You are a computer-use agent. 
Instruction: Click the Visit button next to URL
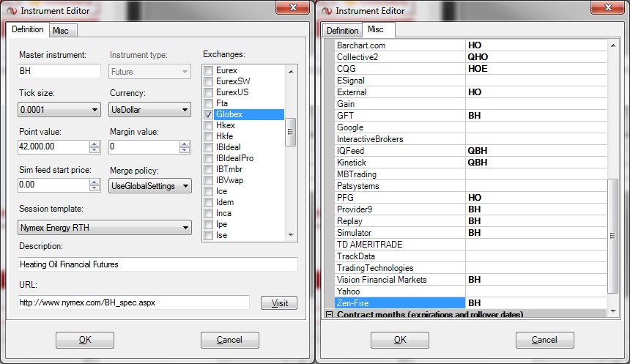[x=279, y=303]
